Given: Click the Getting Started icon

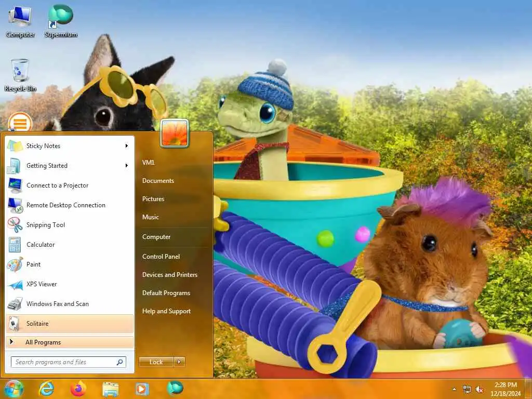Looking at the screenshot, I should (15, 166).
